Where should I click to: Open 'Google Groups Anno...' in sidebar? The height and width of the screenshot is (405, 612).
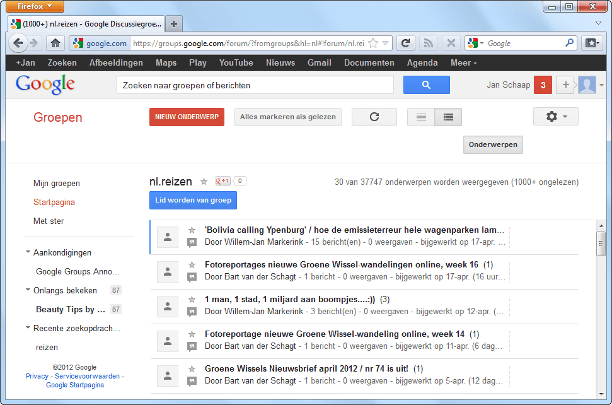point(77,272)
